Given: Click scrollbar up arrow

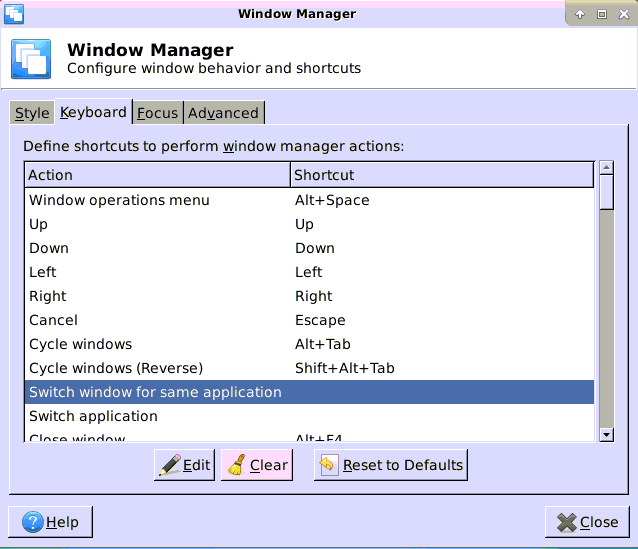Looking at the screenshot, I should (606, 167).
